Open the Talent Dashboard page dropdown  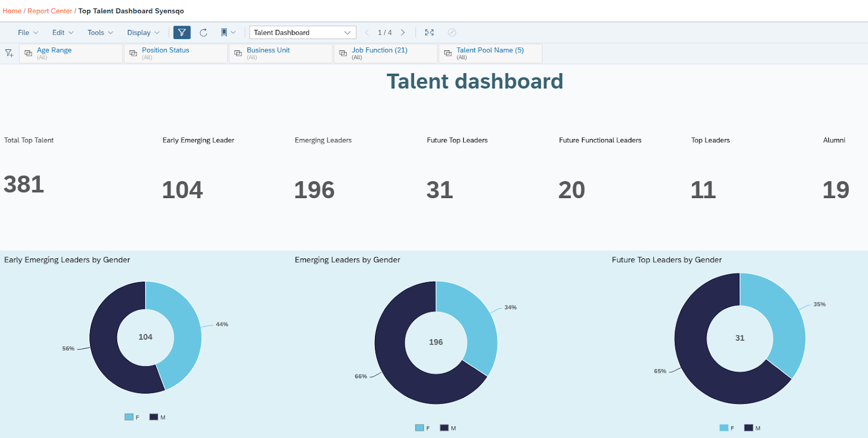click(x=302, y=33)
